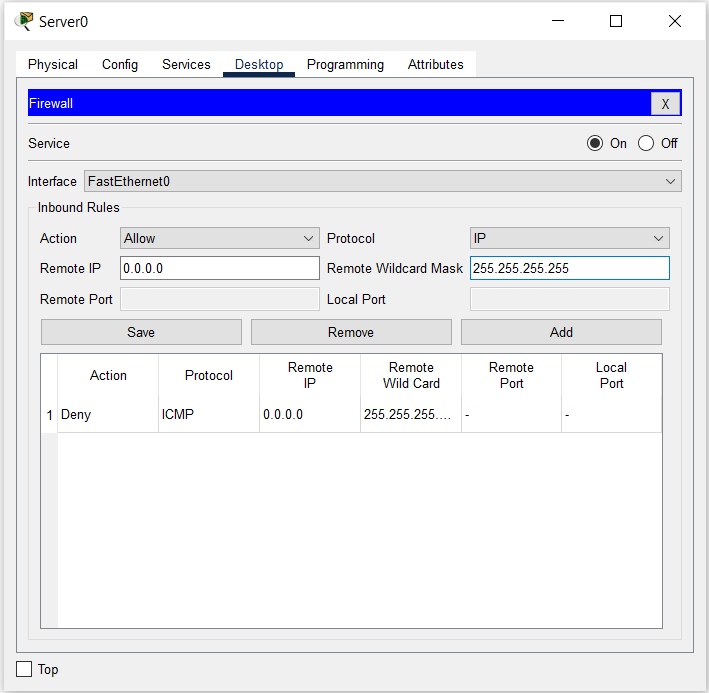Enable the Top checkbox
This screenshot has height=693, width=709.
point(25,669)
